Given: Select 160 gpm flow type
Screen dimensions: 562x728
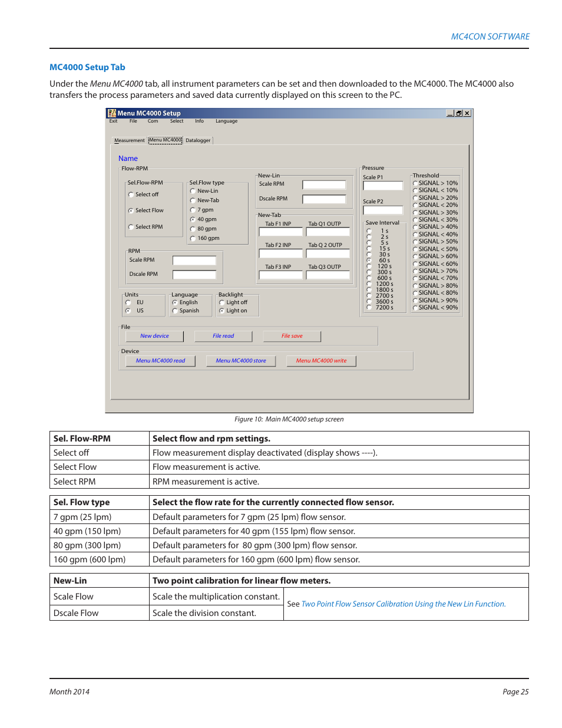Looking at the screenshot, I should tap(193, 238).
